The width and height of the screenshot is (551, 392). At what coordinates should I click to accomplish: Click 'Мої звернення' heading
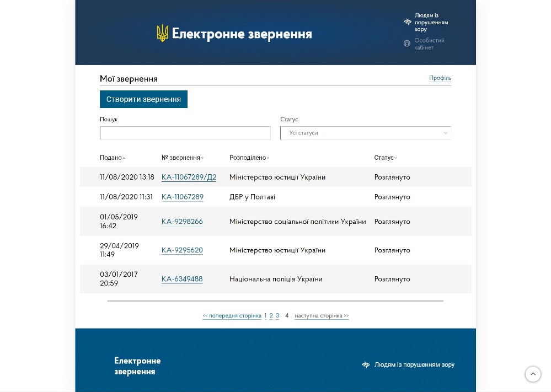tap(129, 79)
